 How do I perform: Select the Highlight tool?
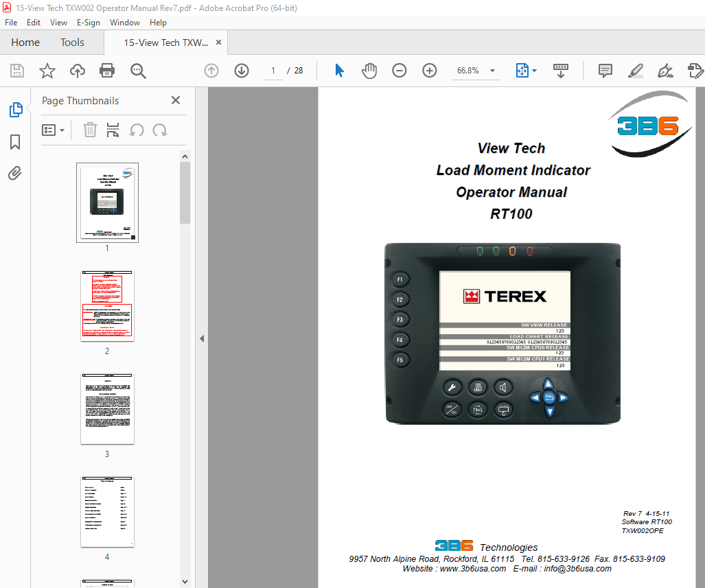pyautogui.click(x=635, y=70)
